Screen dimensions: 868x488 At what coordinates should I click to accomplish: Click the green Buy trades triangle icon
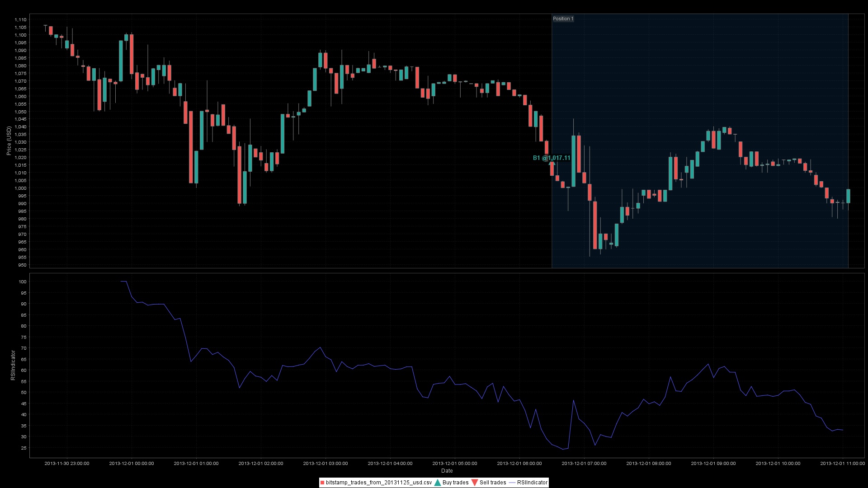point(437,483)
